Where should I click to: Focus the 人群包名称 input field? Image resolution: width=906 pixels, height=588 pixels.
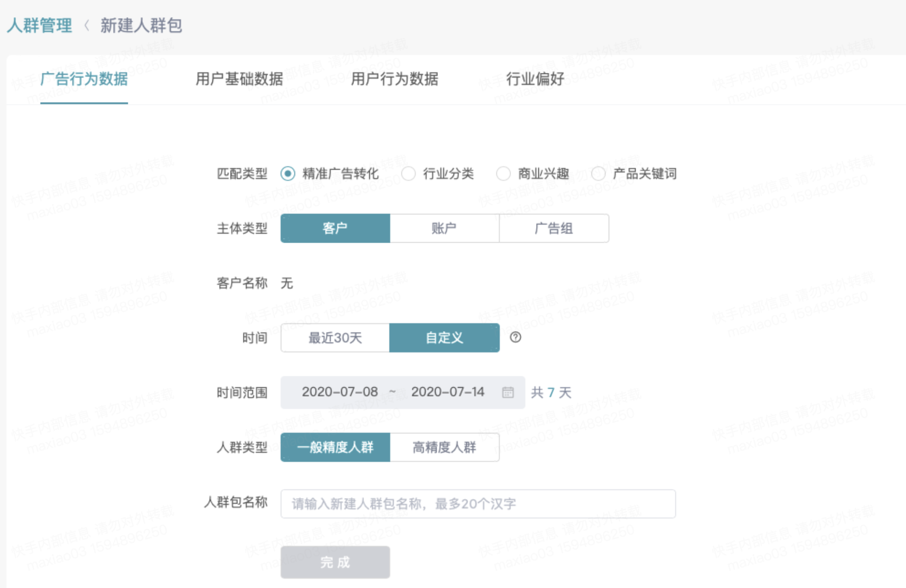pos(478,504)
